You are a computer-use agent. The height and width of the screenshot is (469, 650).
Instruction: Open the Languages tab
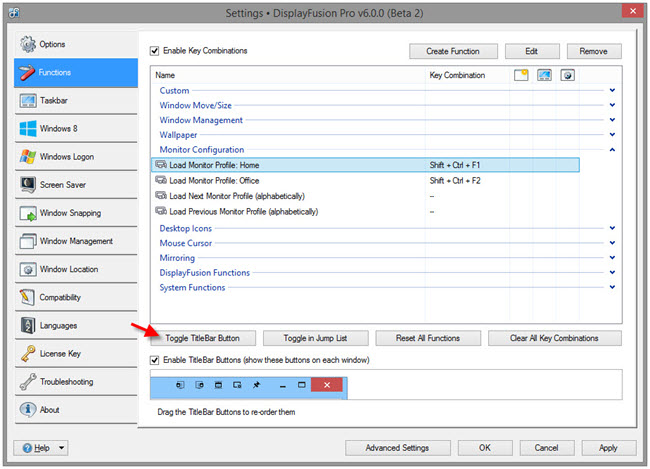76,326
